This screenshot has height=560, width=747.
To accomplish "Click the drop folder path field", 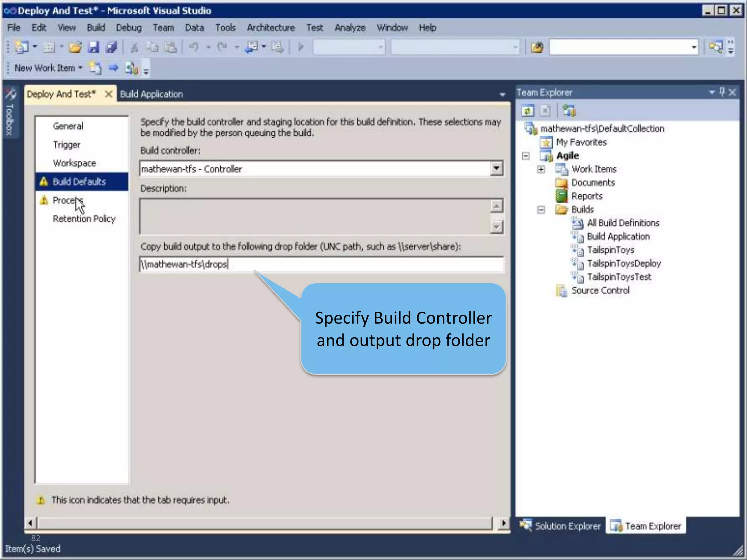I will [321, 264].
